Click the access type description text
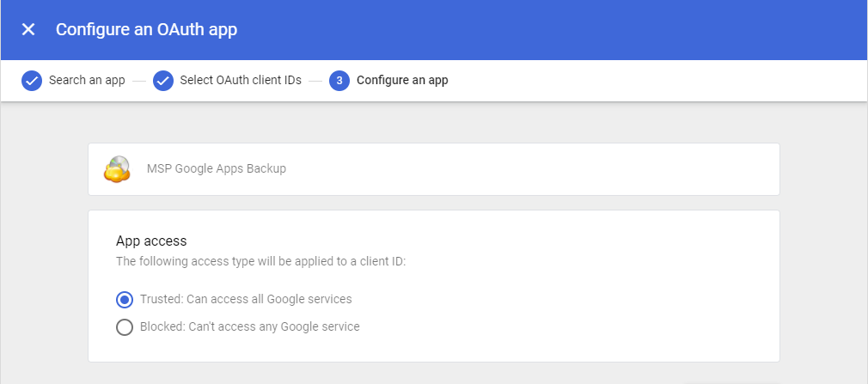 [x=260, y=260]
